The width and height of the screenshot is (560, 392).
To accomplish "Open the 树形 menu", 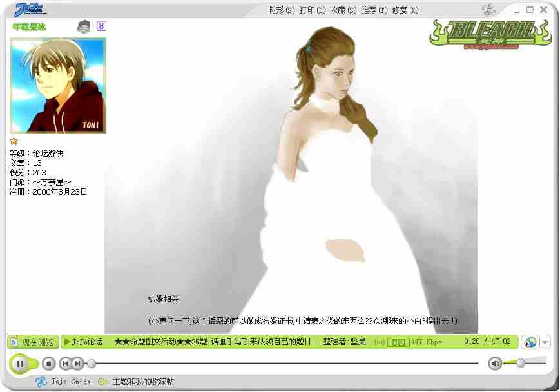I will (281, 10).
